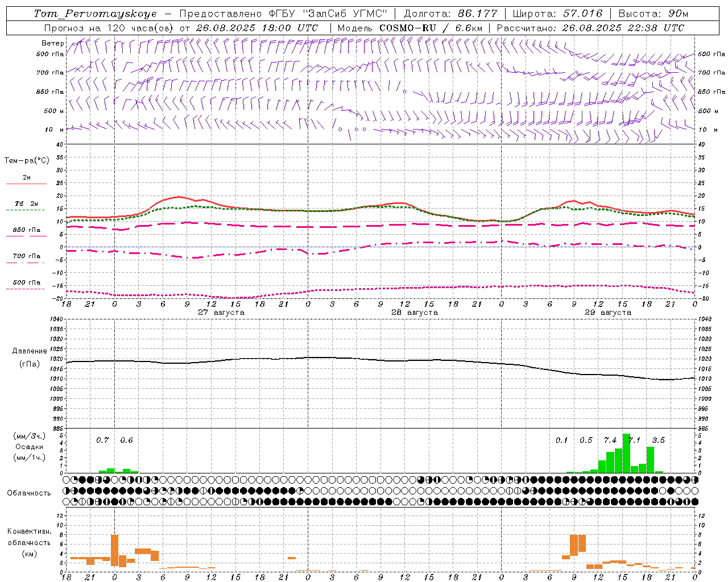Select the '850 гПа' temperature legend entry
Screen dimensions: 728x582
point(27,230)
